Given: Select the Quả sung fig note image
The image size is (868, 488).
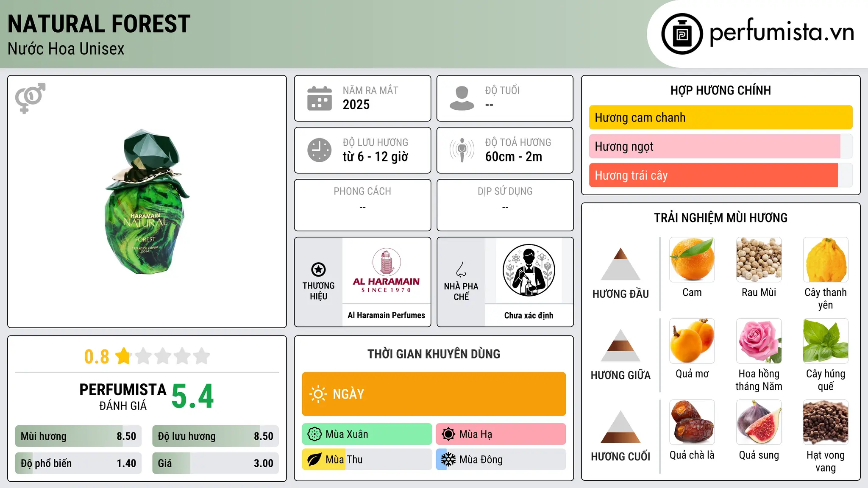Looking at the screenshot, I should [x=759, y=422].
